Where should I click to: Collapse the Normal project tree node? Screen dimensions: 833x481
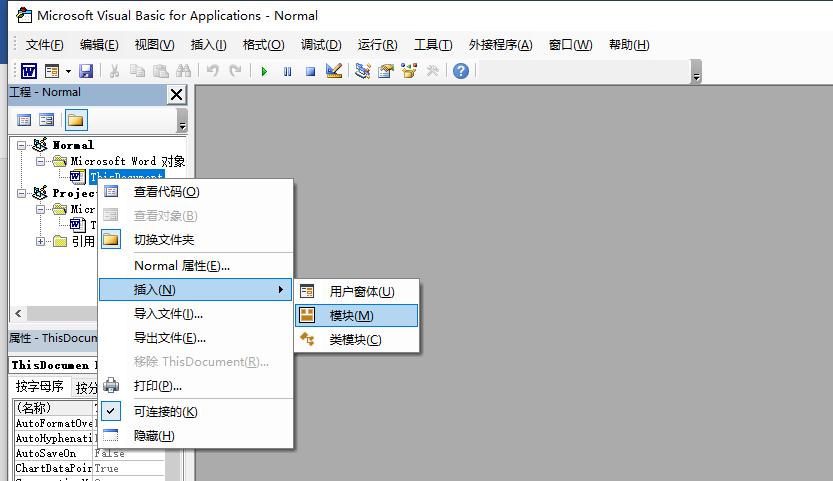click(21, 145)
